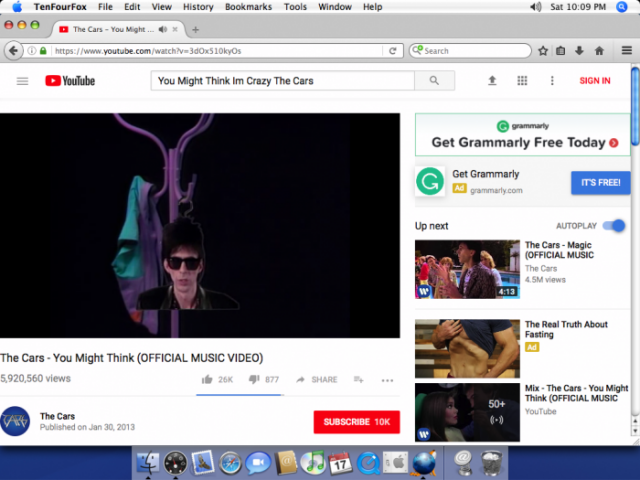Open the fasting ad thumbnail

coord(467,349)
